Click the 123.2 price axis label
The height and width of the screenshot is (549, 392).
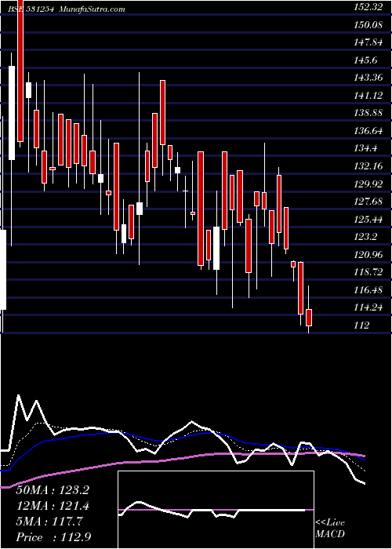click(366, 238)
